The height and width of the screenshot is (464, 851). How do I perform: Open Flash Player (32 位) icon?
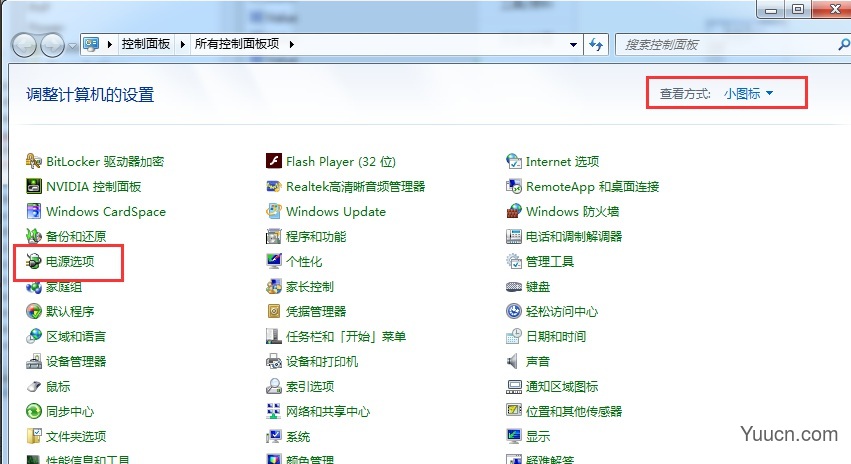(x=274, y=161)
